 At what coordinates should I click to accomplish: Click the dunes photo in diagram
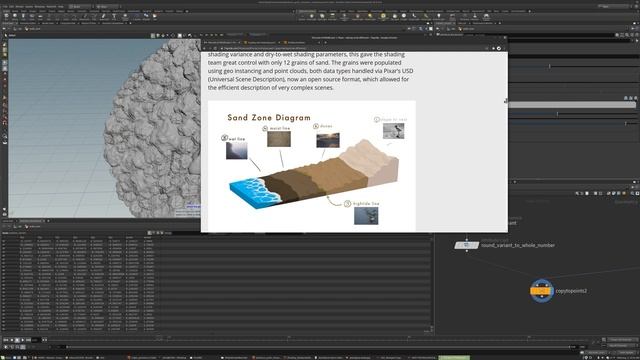(328, 140)
